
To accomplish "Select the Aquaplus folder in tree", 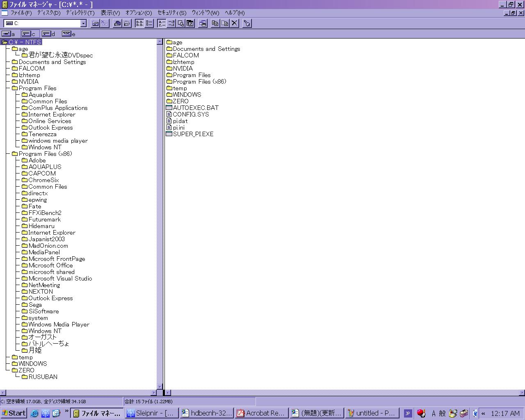I will click(37, 94).
